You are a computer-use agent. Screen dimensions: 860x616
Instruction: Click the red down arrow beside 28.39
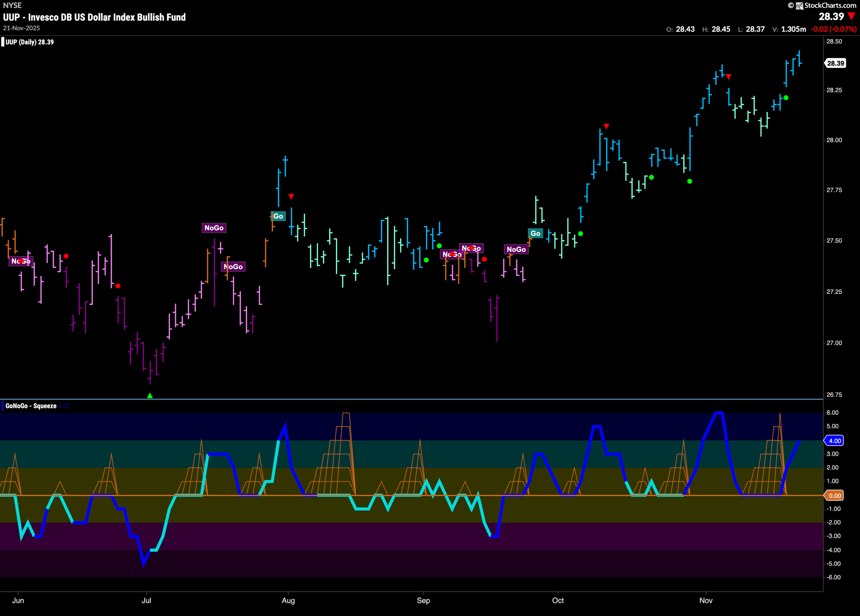(x=852, y=16)
